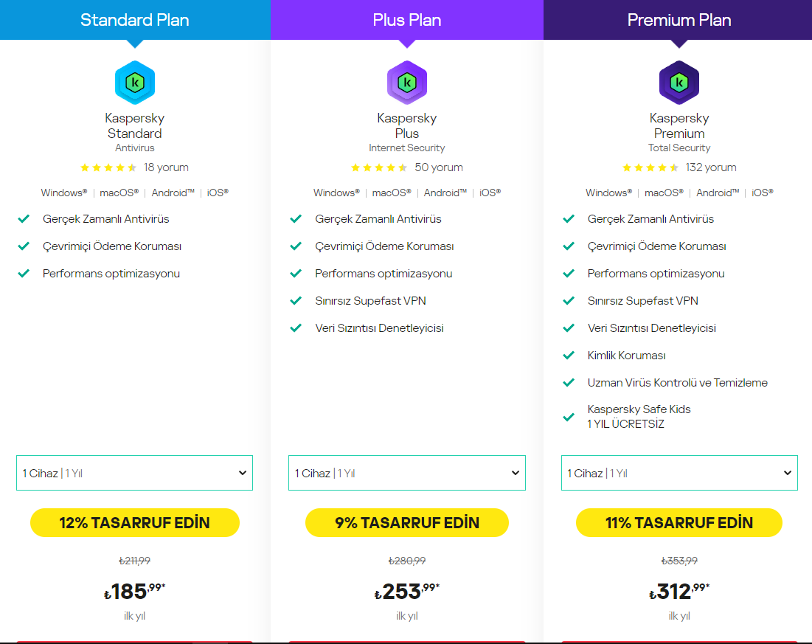This screenshot has height=644, width=812.
Task: Click the 12% TASARRUF EDİN yellow badge
Action: point(135,522)
